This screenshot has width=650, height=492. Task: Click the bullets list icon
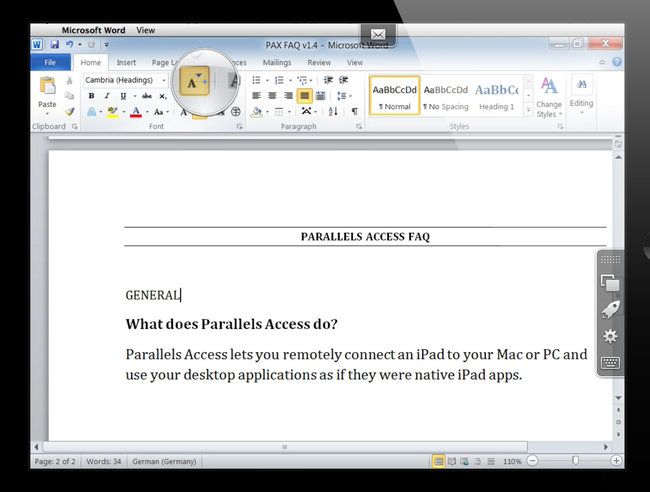coord(257,80)
